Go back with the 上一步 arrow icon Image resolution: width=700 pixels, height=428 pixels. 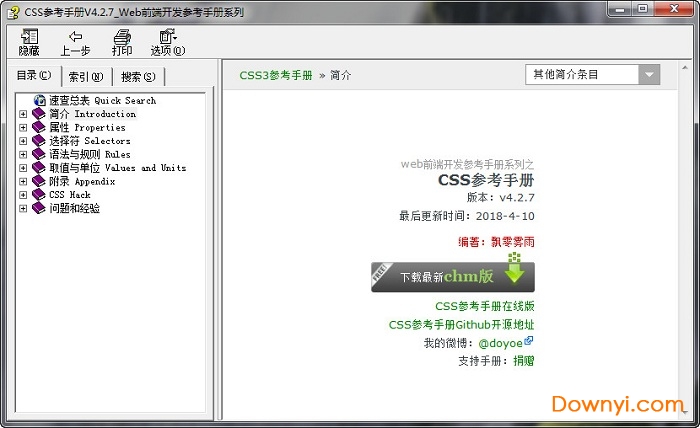click(75, 37)
